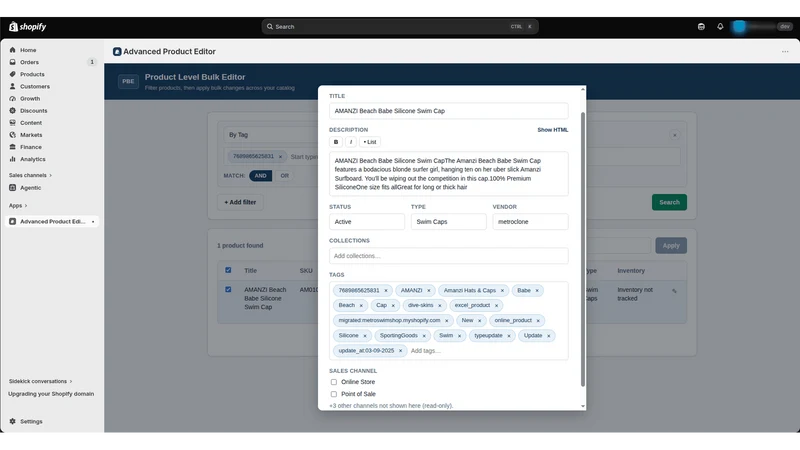Open Settings gear icon
This screenshot has height=450, width=800.
pyautogui.click(x=12, y=421)
